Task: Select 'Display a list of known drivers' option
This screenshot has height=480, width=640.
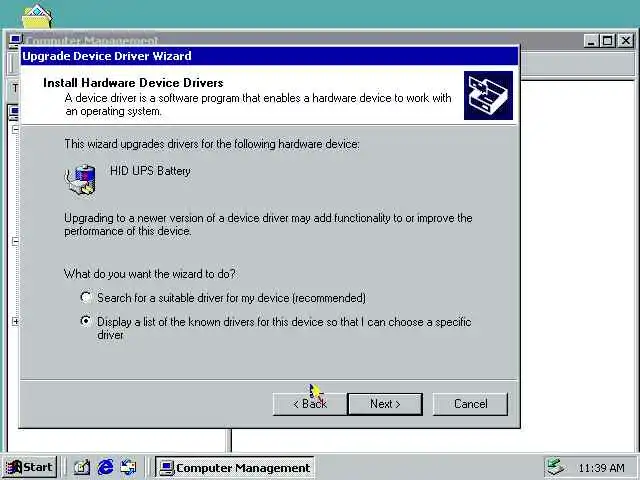Action: [86, 321]
